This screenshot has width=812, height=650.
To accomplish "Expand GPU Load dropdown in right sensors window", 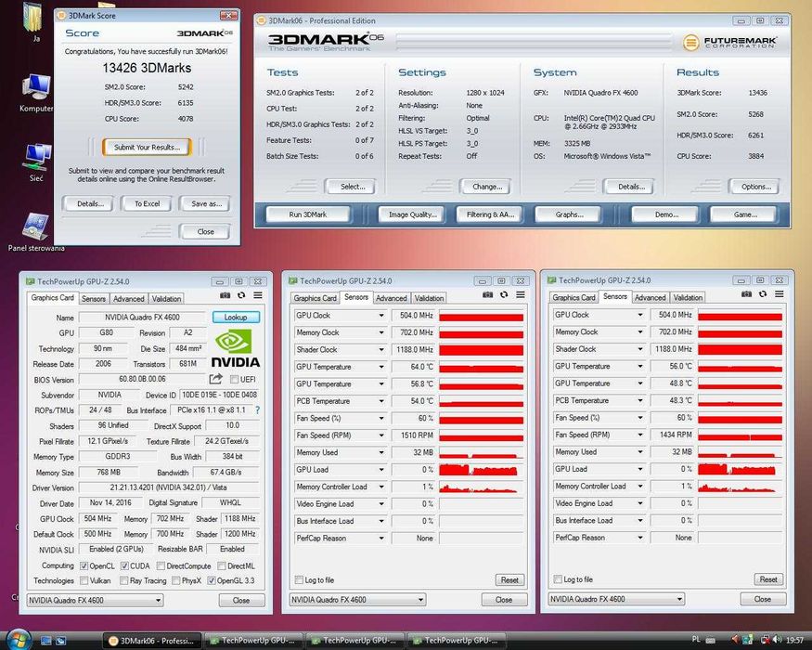I will tap(640, 469).
